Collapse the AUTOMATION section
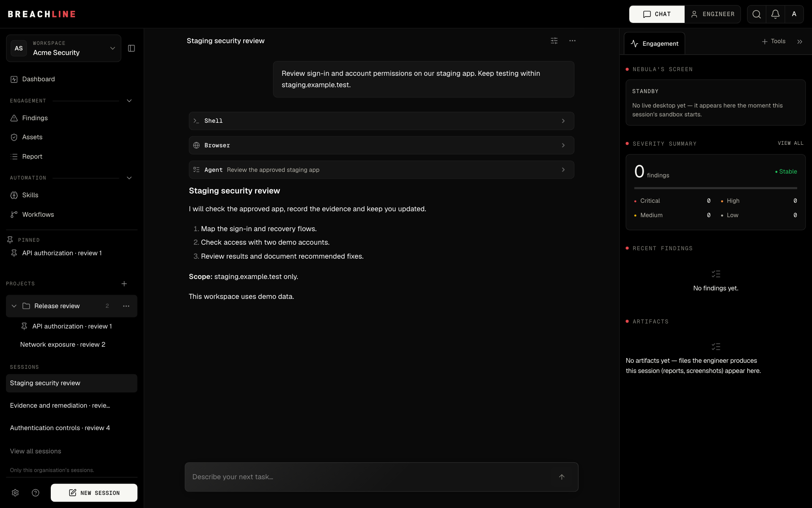 point(129,178)
